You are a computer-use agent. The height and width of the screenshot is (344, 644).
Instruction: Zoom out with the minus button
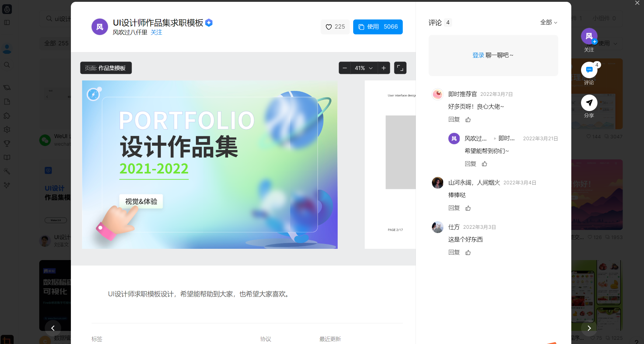[x=345, y=68]
